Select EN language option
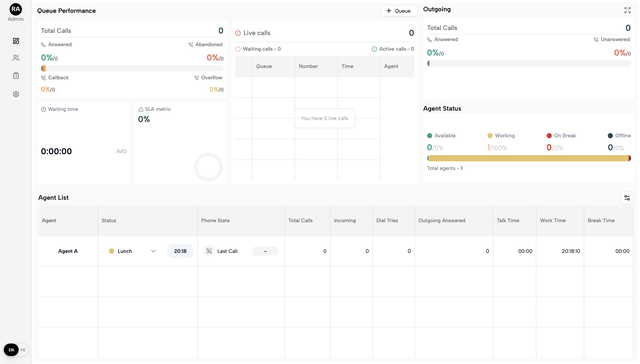The height and width of the screenshot is (364, 640). (x=11, y=350)
